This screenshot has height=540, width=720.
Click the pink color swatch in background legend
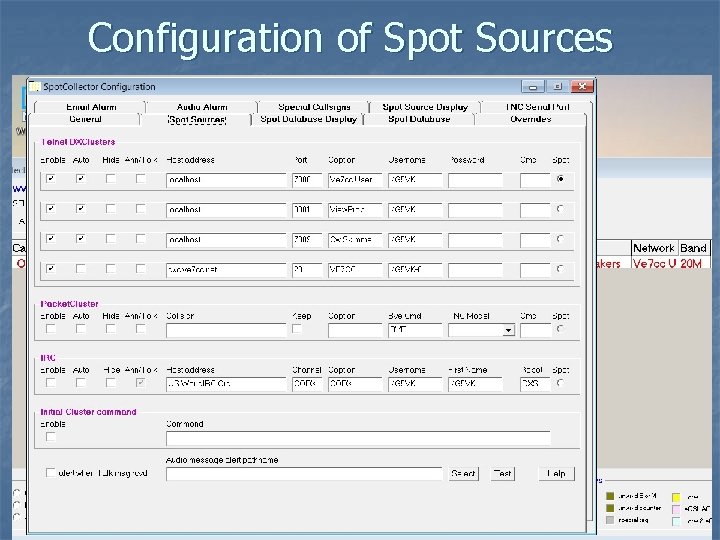[x=676, y=509]
